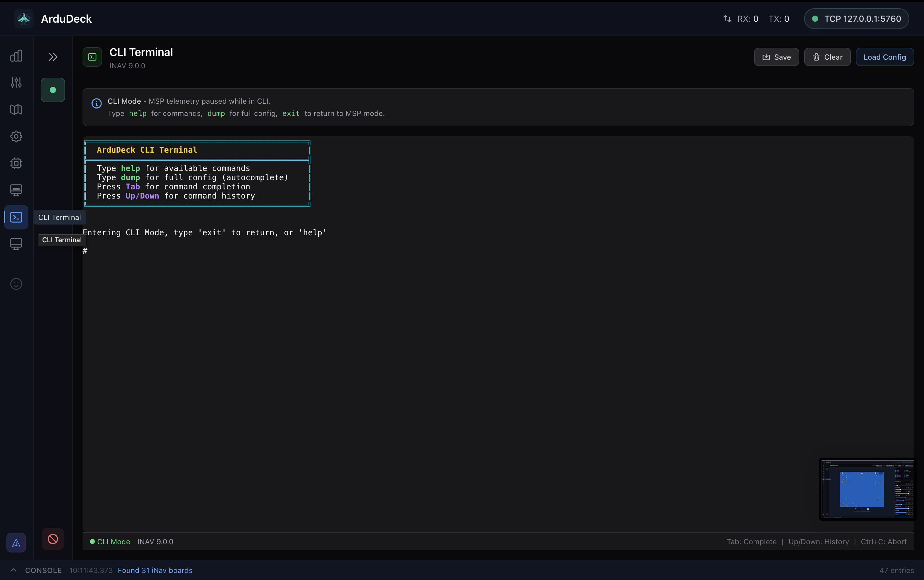
Task: Open the gear settings view
Action: point(16,136)
